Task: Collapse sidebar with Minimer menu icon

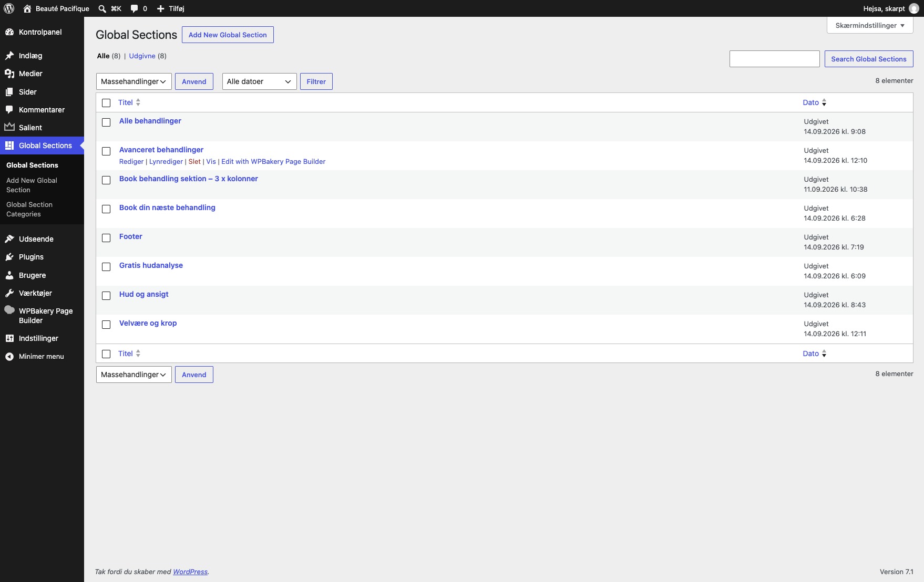Action: click(x=9, y=356)
